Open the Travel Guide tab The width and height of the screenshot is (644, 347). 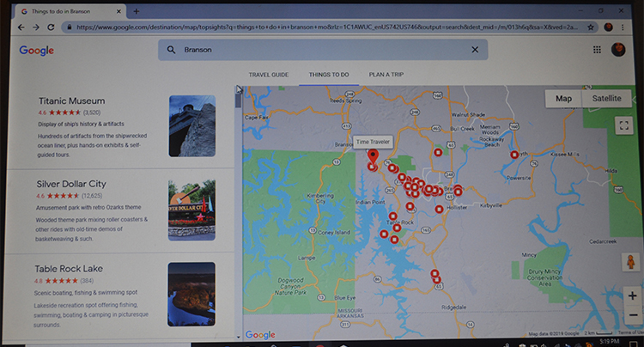[268, 75]
